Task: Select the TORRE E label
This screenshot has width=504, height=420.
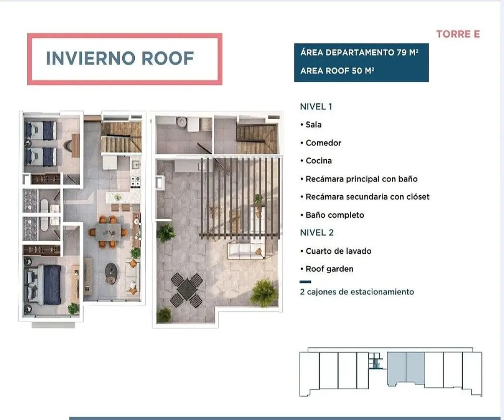Action: pos(458,35)
